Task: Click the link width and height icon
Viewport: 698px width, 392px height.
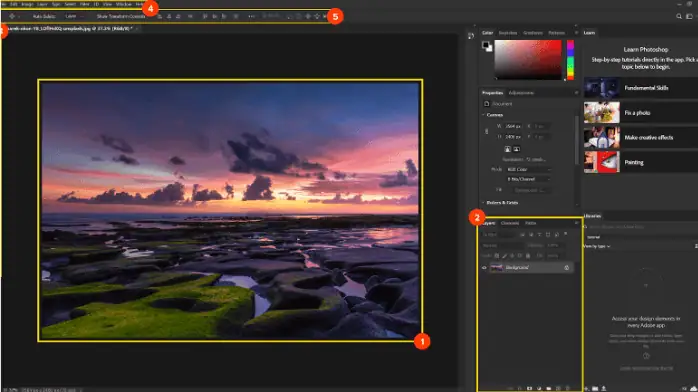Action: pyautogui.click(x=487, y=131)
